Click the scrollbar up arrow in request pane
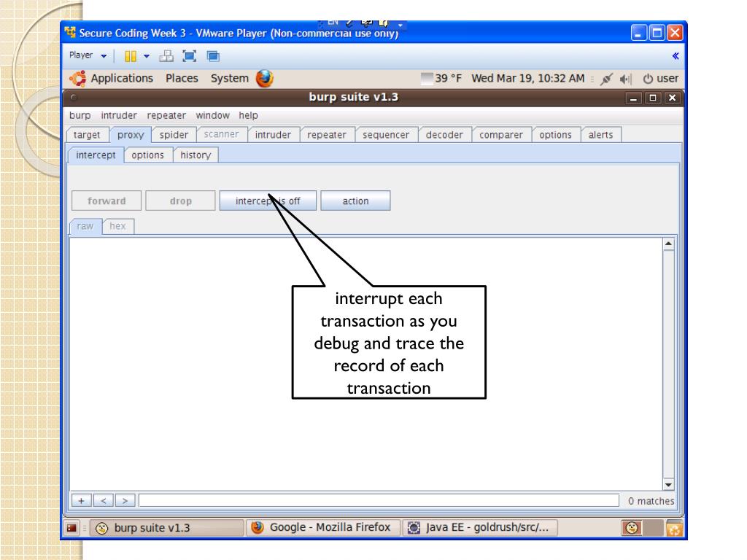The width and height of the screenshot is (747, 560). point(668,244)
